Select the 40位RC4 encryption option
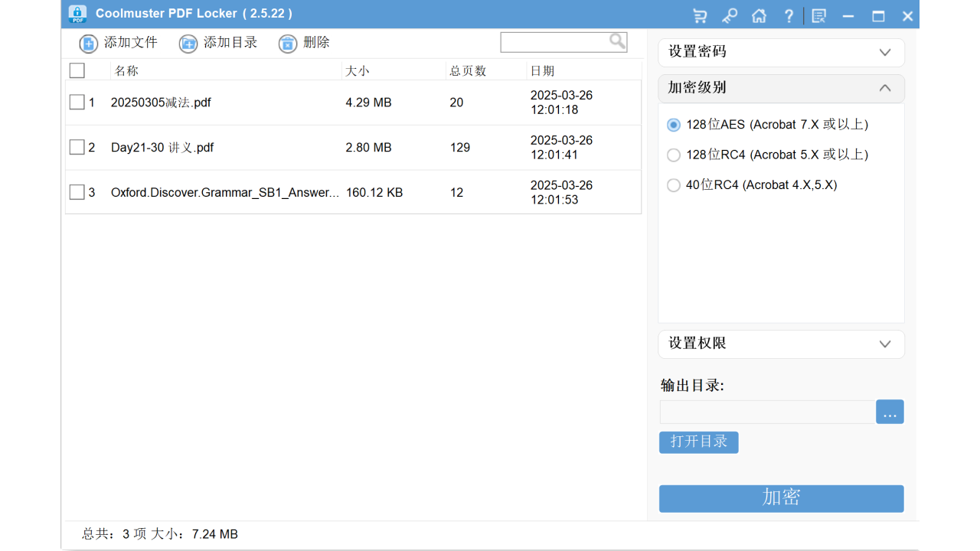Viewport: 980px width, 551px height. [674, 184]
